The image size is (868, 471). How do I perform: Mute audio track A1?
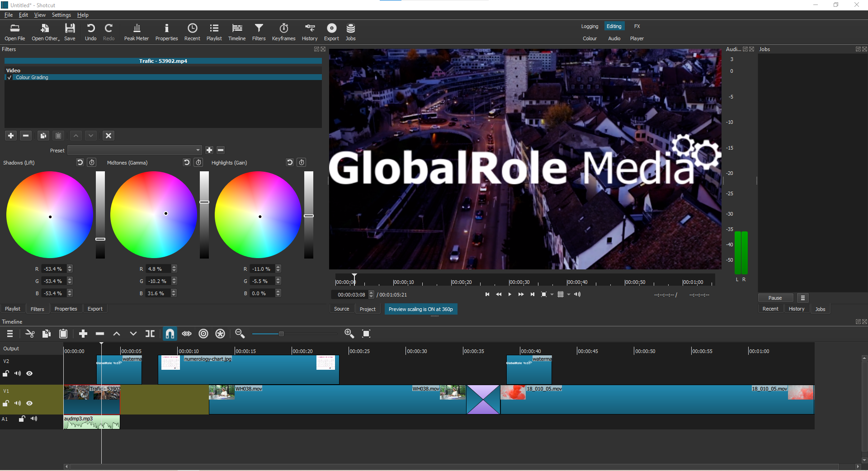(x=34, y=419)
